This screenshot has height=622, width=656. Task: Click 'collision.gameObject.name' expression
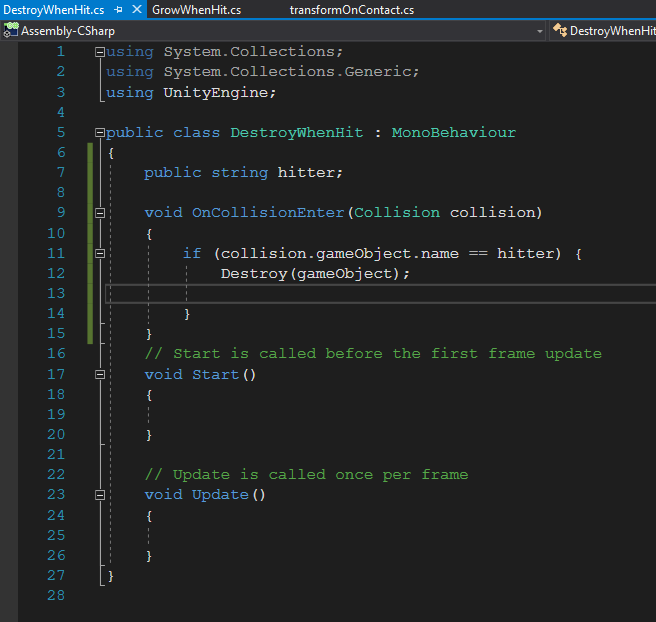click(x=340, y=253)
